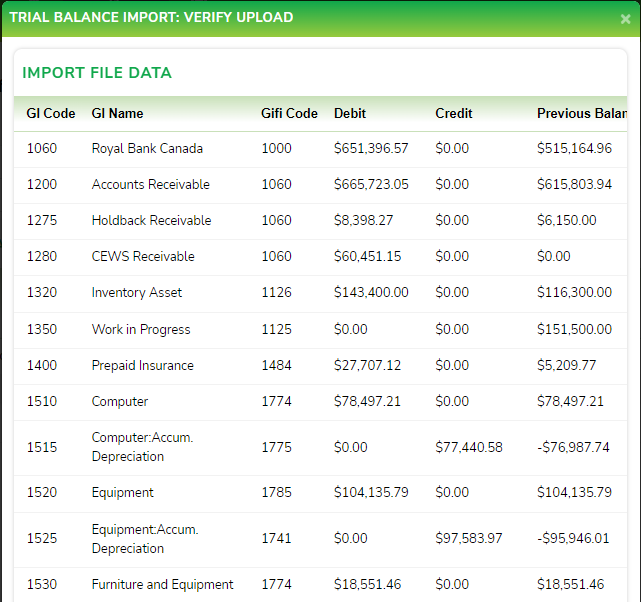
Task: Click Gifi code 1126 cell
Action: coord(276,292)
